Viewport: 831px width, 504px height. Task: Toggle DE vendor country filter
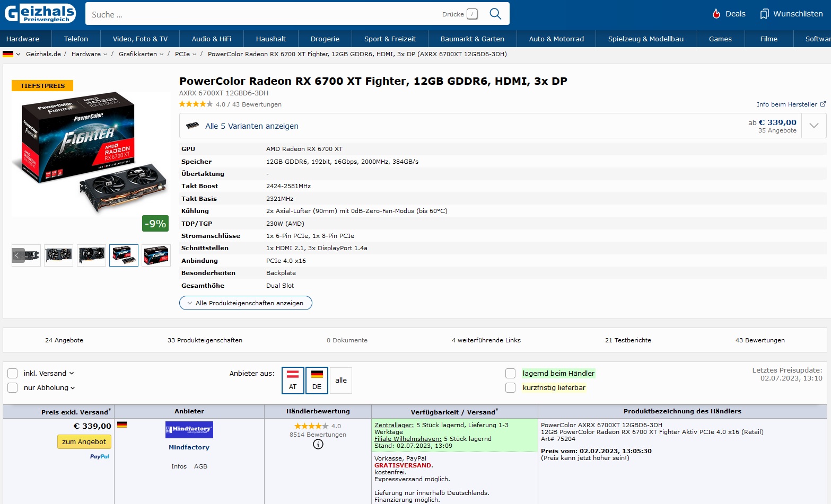(317, 381)
